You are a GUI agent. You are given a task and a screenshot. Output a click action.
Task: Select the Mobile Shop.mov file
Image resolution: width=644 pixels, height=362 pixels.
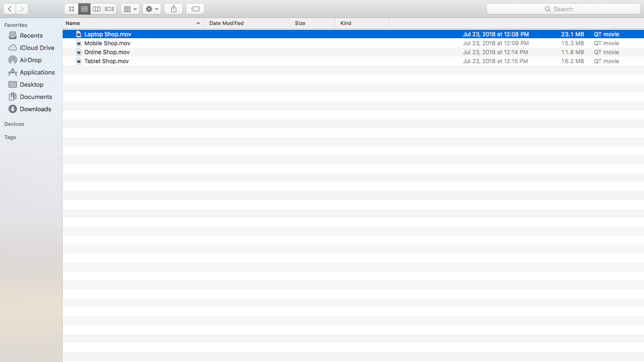[x=353, y=43]
